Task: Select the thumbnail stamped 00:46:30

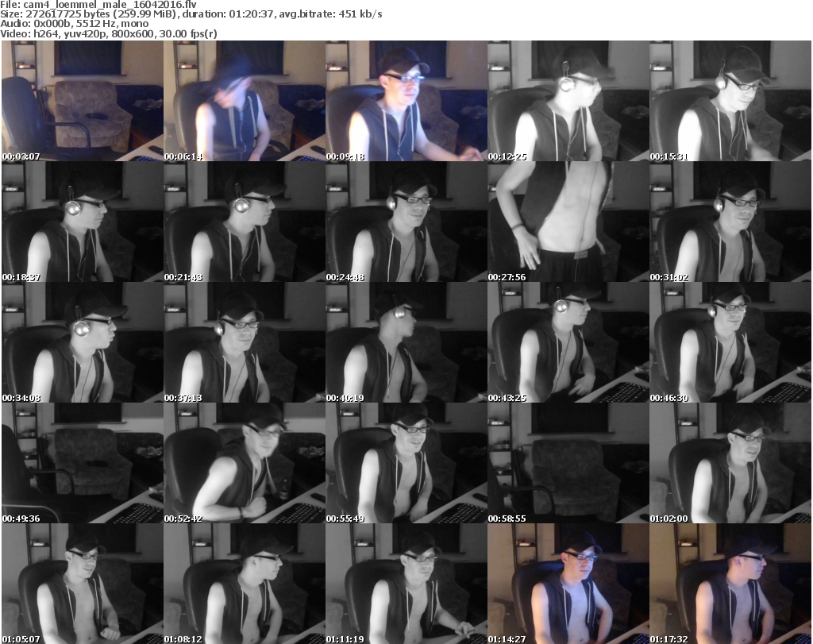Action: click(730, 342)
